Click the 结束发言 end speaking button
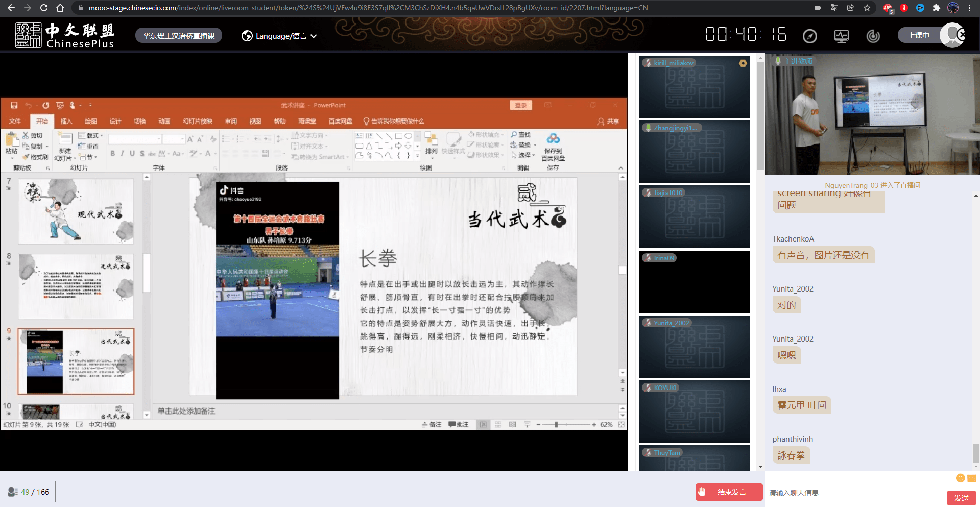980x507 pixels. click(x=729, y=492)
